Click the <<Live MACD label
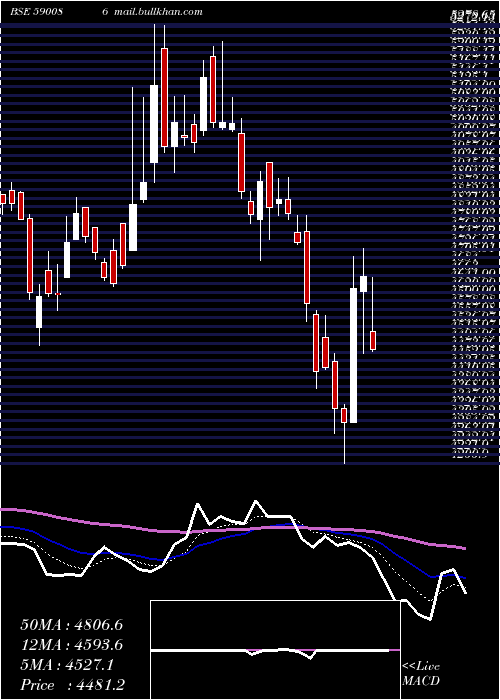The height and width of the screenshot is (700, 500). click(x=421, y=674)
